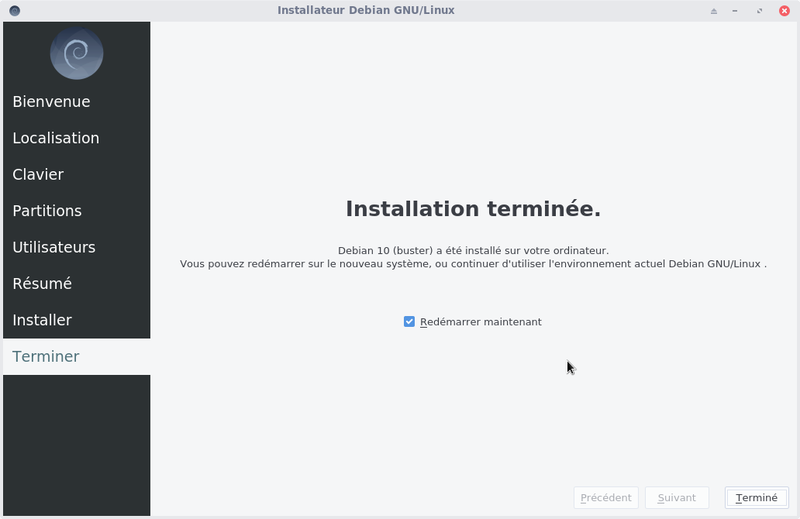This screenshot has width=800, height=519.
Task: Click the Suivant button
Action: [x=677, y=498]
